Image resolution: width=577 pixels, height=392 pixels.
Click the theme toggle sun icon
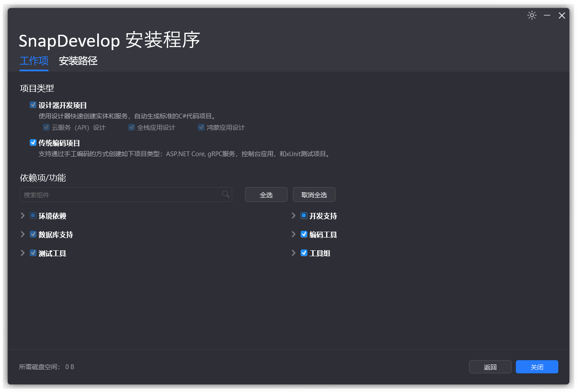pos(532,15)
